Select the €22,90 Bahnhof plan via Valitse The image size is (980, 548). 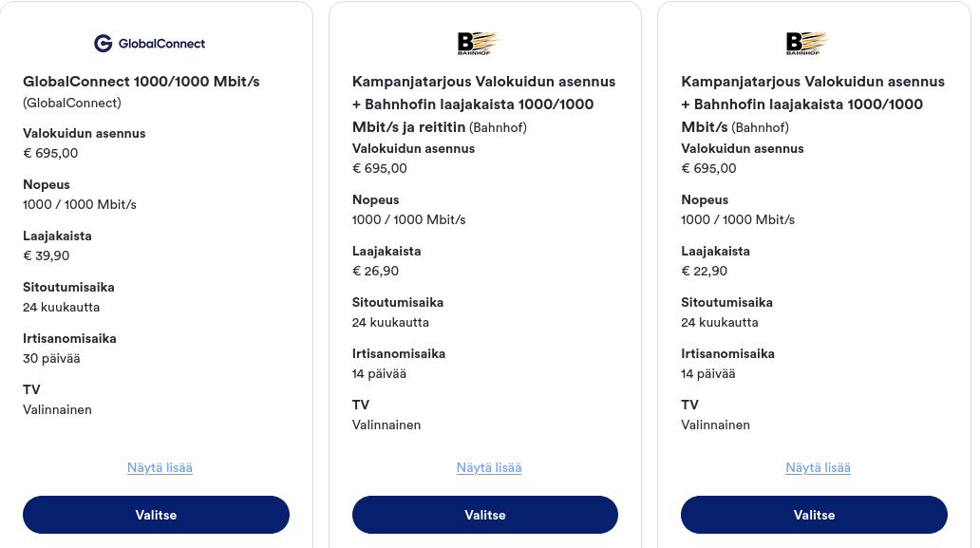click(x=814, y=515)
